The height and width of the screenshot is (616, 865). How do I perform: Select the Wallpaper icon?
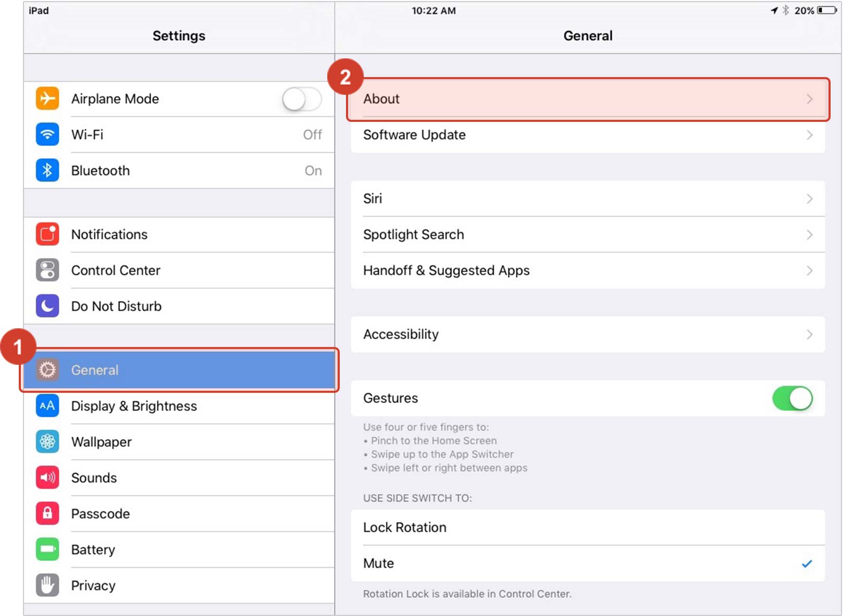click(47, 441)
